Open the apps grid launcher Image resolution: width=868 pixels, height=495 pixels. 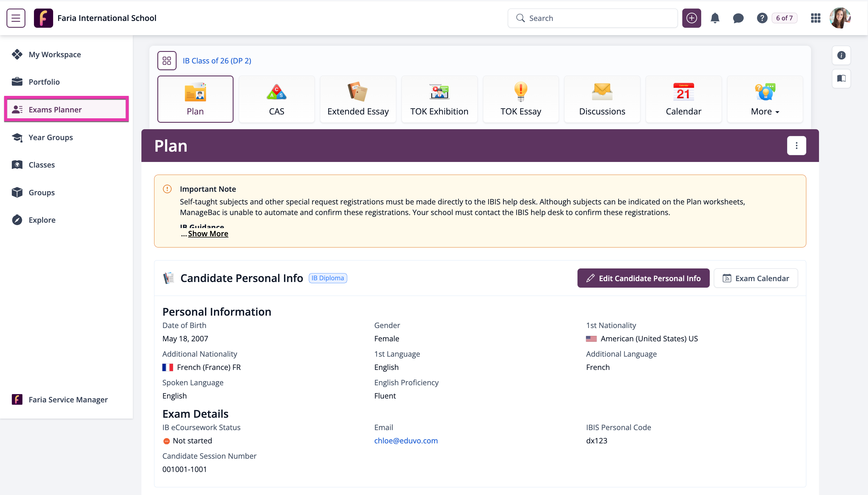[816, 18]
